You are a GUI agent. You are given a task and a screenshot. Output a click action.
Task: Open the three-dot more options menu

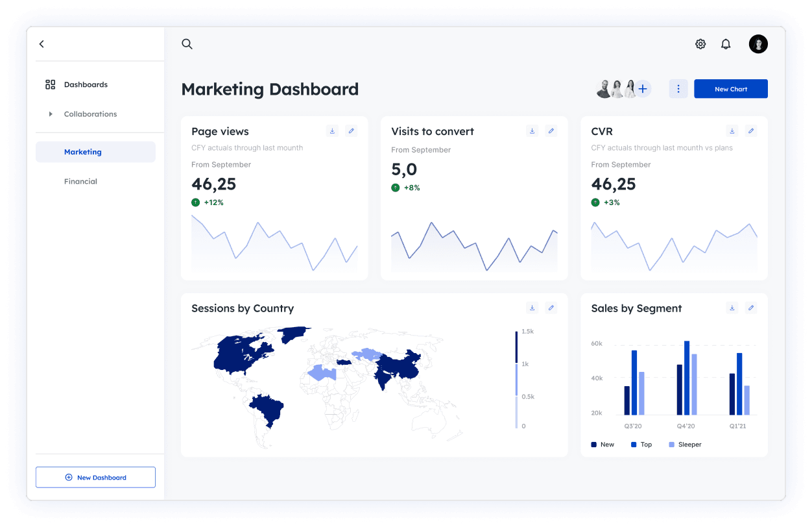click(678, 89)
